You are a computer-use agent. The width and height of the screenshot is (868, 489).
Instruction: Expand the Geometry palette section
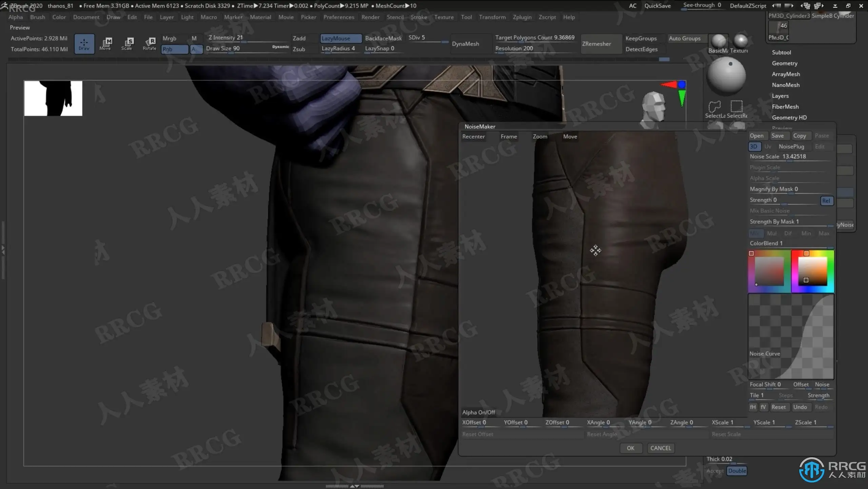784,63
